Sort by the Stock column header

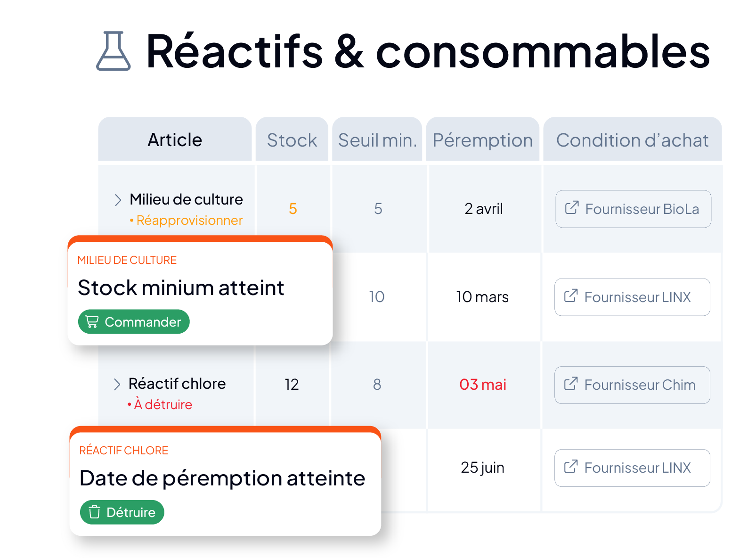[x=292, y=139]
